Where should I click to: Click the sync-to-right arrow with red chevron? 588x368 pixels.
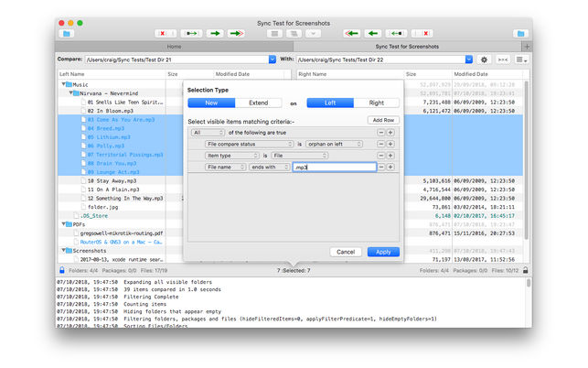[x=236, y=34]
